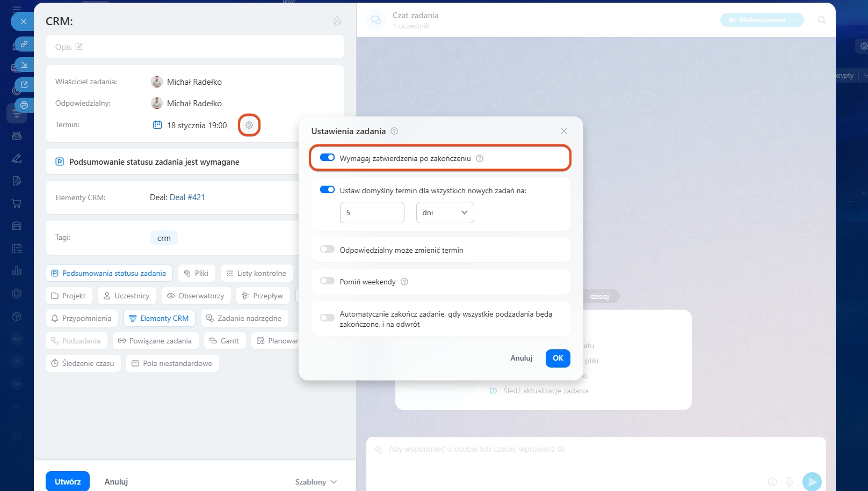Click the signature pen sidebar icon
The width and height of the screenshot is (868, 491).
tap(17, 158)
